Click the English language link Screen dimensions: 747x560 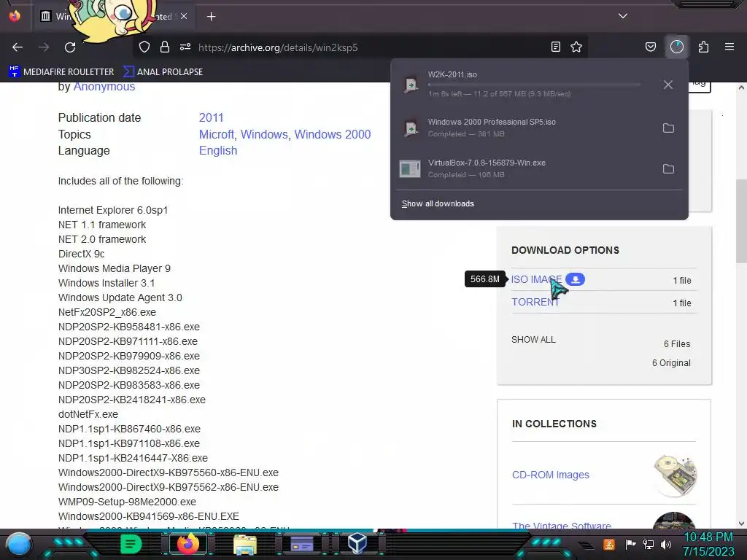(x=218, y=150)
